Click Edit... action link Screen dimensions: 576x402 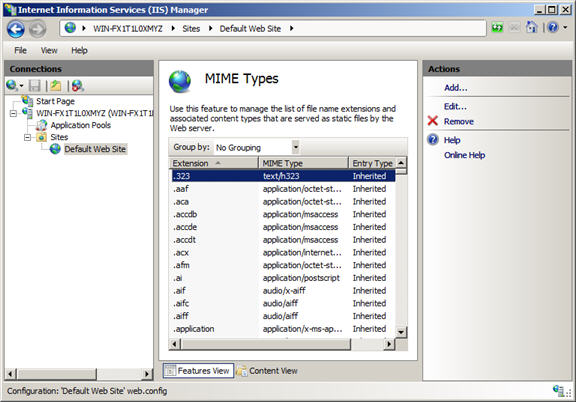point(455,107)
